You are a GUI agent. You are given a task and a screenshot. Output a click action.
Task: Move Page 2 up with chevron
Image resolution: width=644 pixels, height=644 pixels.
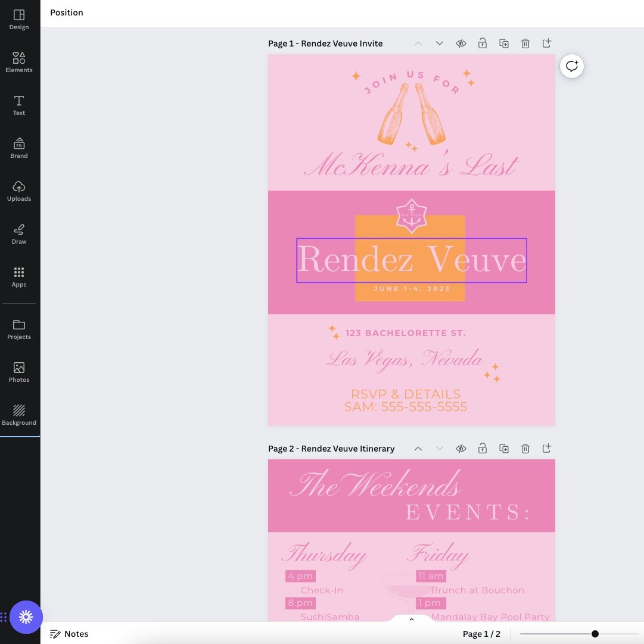(x=418, y=449)
